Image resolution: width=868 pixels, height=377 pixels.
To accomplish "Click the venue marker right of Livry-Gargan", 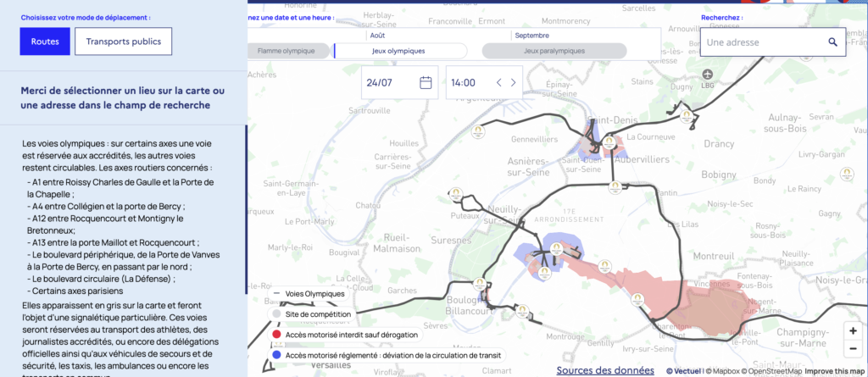I will pyautogui.click(x=845, y=174).
